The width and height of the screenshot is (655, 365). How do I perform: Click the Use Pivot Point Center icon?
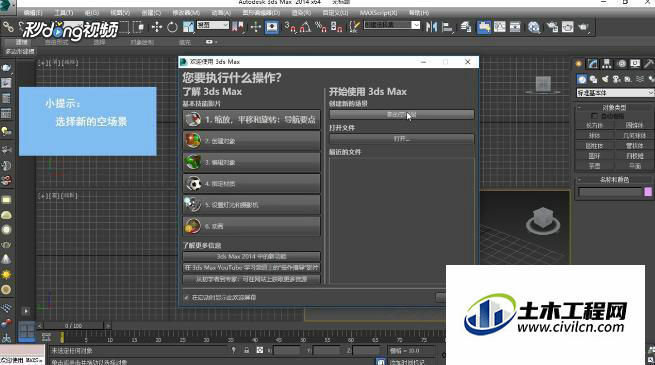238,27
